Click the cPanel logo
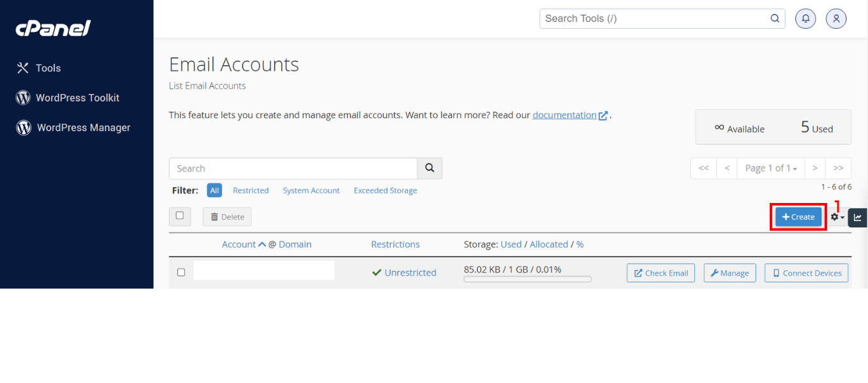Image resolution: width=868 pixels, height=383 pixels. pos(53,28)
